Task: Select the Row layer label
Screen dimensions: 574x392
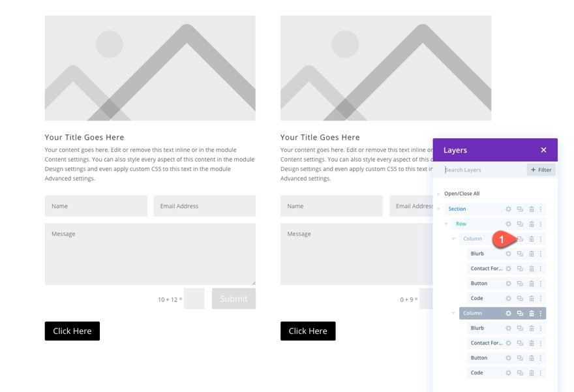Action: tap(461, 224)
